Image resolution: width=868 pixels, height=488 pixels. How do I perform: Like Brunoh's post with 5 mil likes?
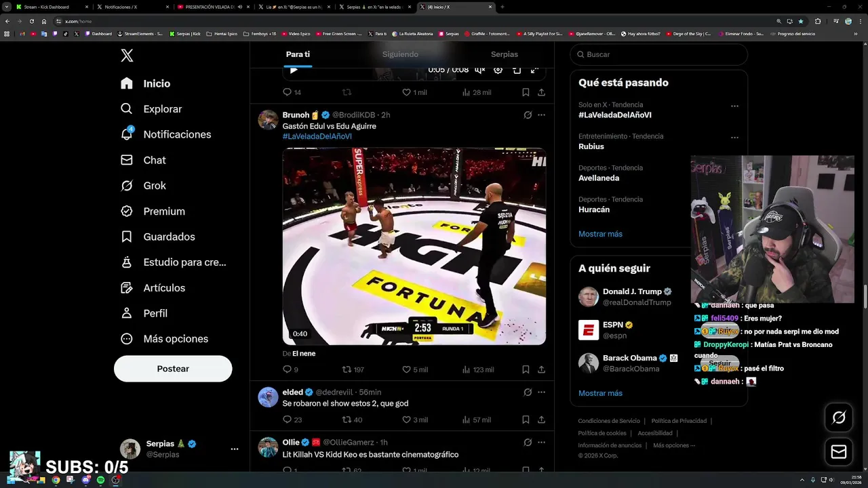click(x=415, y=370)
